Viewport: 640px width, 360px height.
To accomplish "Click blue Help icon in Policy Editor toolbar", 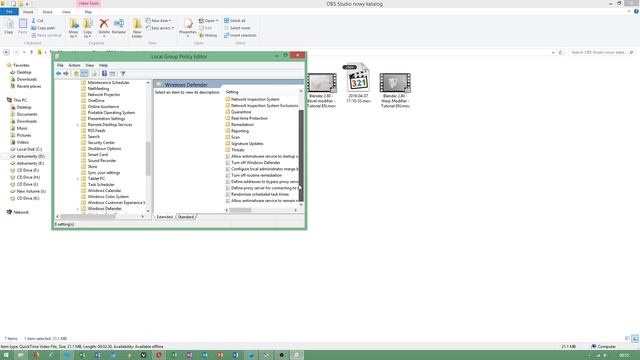I will pos(104,73).
